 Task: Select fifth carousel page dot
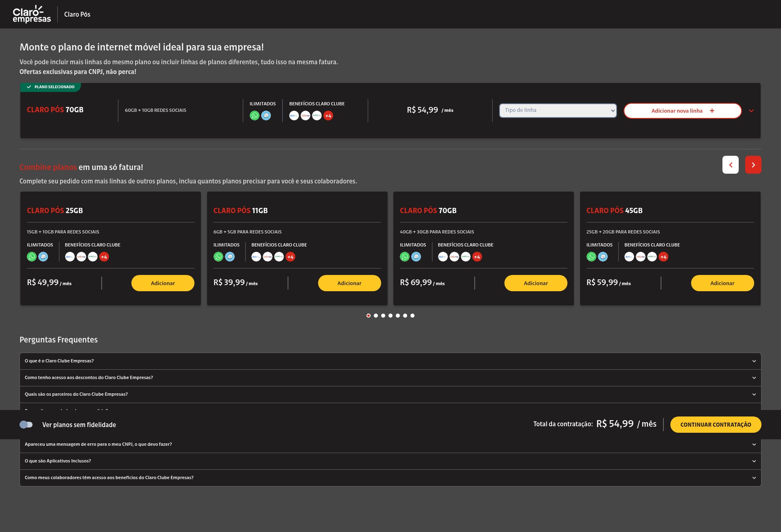click(x=398, y=316)
